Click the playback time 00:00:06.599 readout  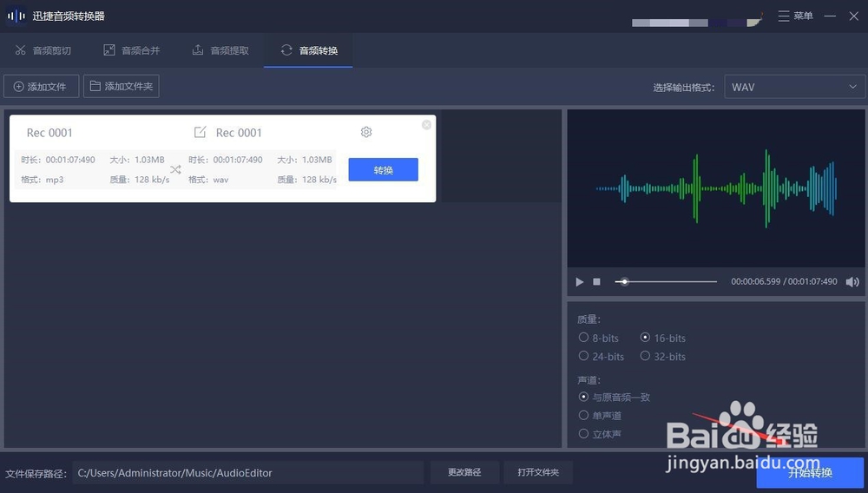pos(756,281)
